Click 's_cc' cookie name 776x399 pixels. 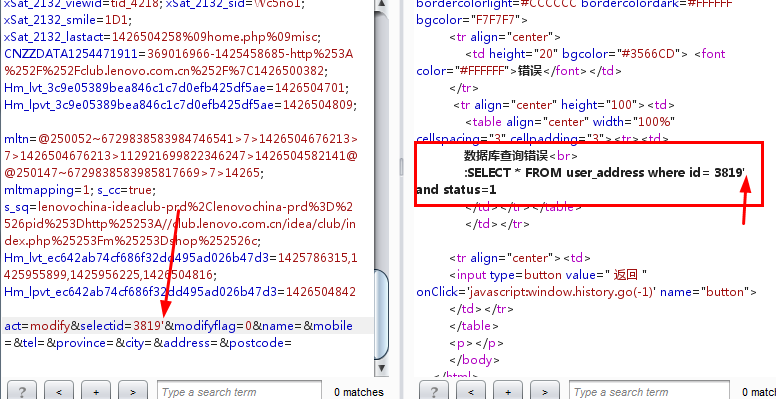[108, 190]
